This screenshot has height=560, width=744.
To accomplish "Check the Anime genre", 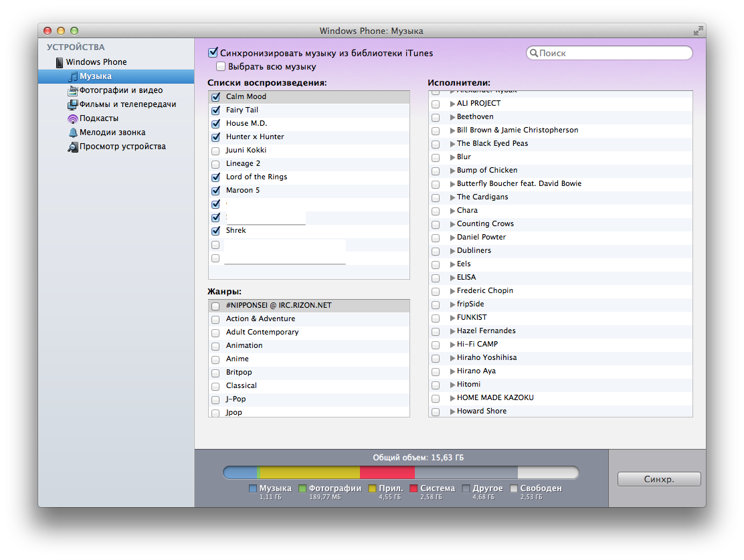I will point(215,360).
